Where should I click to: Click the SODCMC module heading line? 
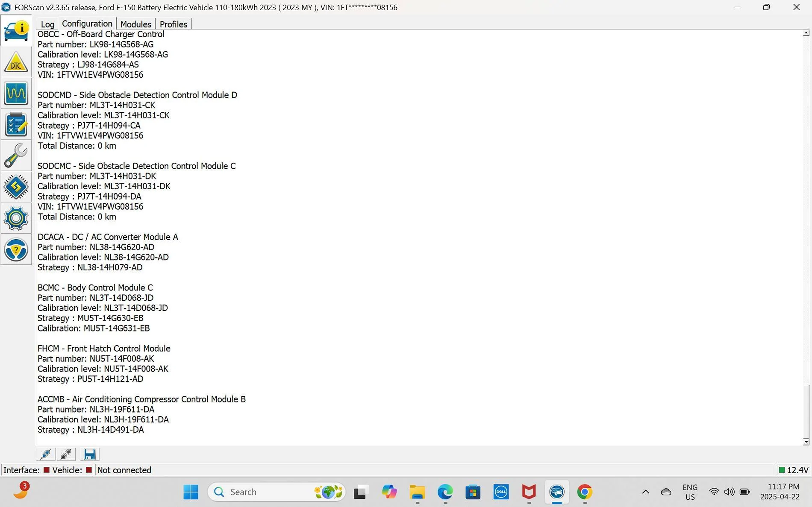click(136, 166)
